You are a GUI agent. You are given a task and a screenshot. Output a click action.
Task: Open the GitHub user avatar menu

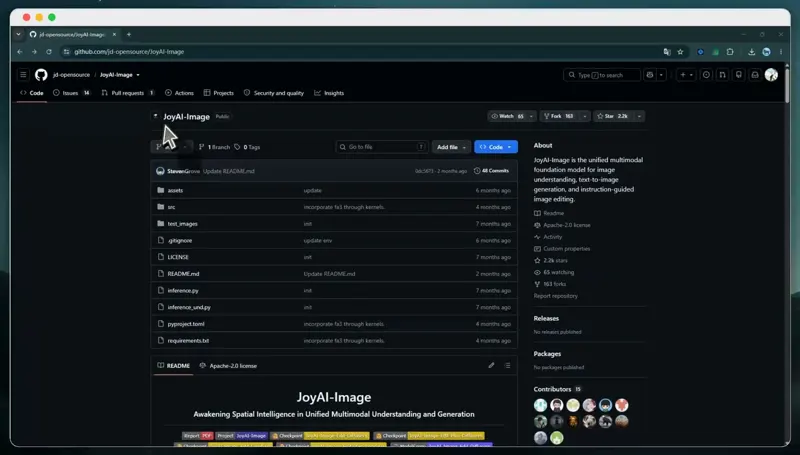[x=771, y=75]
